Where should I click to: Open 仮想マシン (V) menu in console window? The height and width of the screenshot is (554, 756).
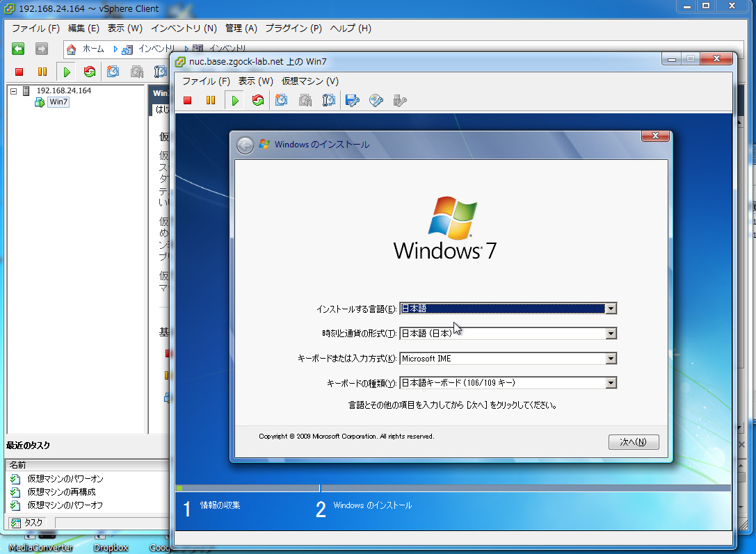tap(310, 81)
